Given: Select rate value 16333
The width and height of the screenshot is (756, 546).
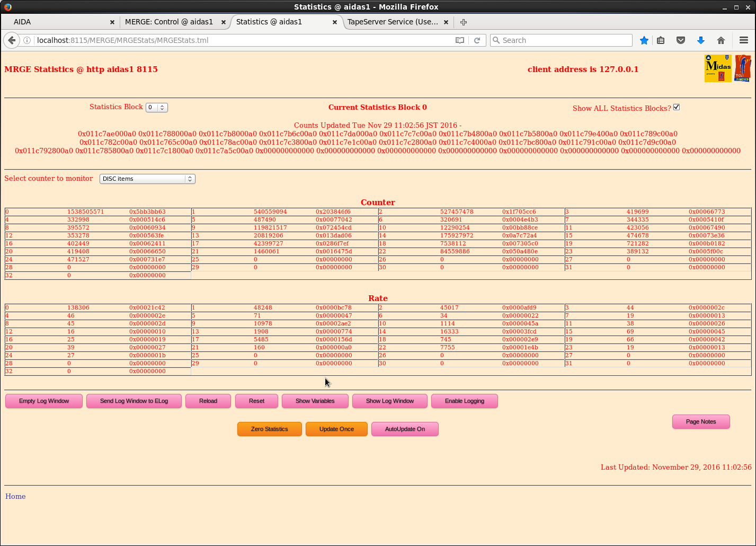Looking at the screenshot, I should pyautogui.click(x=449, y=331).
